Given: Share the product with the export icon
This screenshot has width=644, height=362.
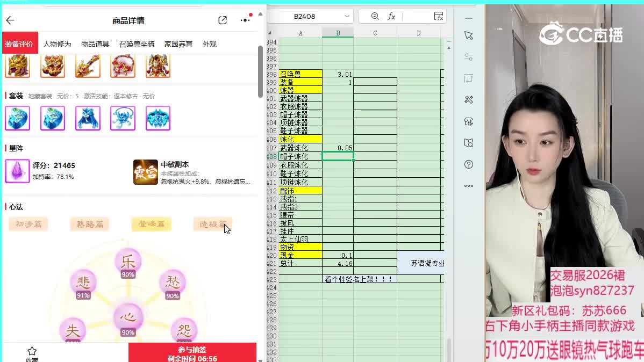Looking at the screenshot, I should [x=223, y=20].
